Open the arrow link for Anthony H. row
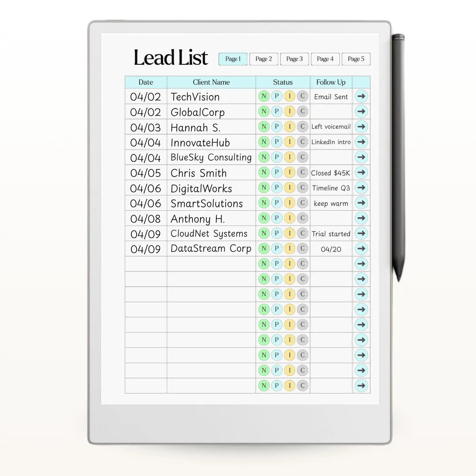 361,218
